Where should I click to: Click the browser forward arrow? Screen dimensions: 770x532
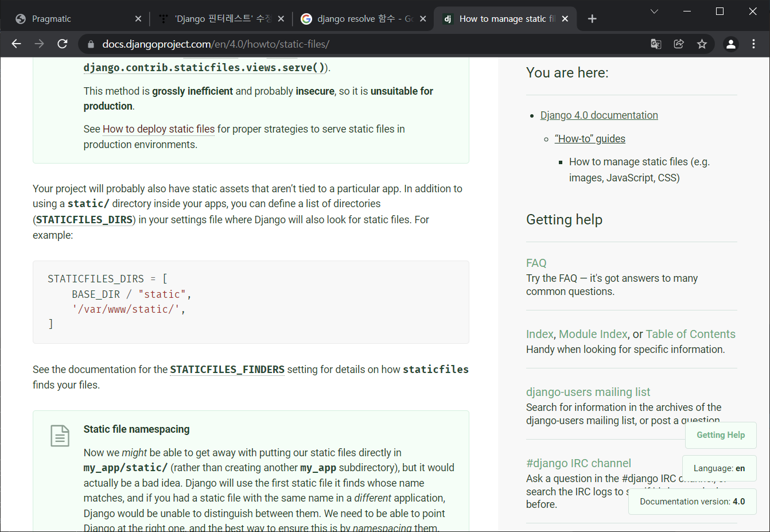click(39, 44)
